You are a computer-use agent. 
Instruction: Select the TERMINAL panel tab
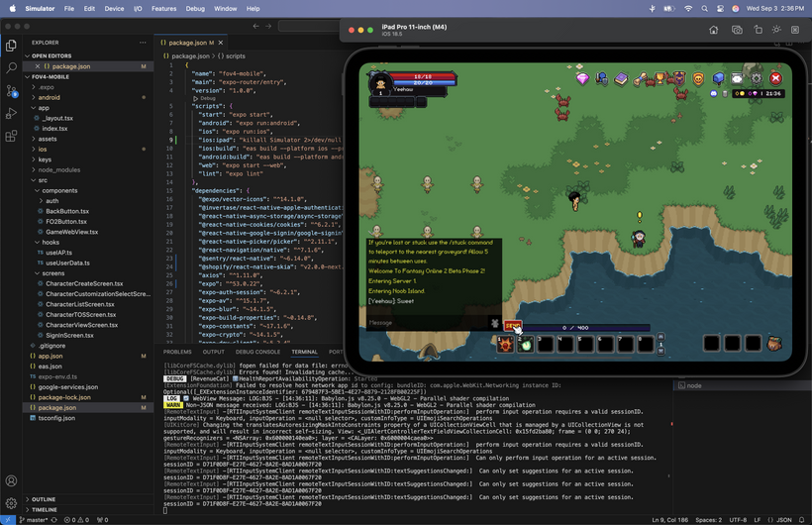pos(305,352)
